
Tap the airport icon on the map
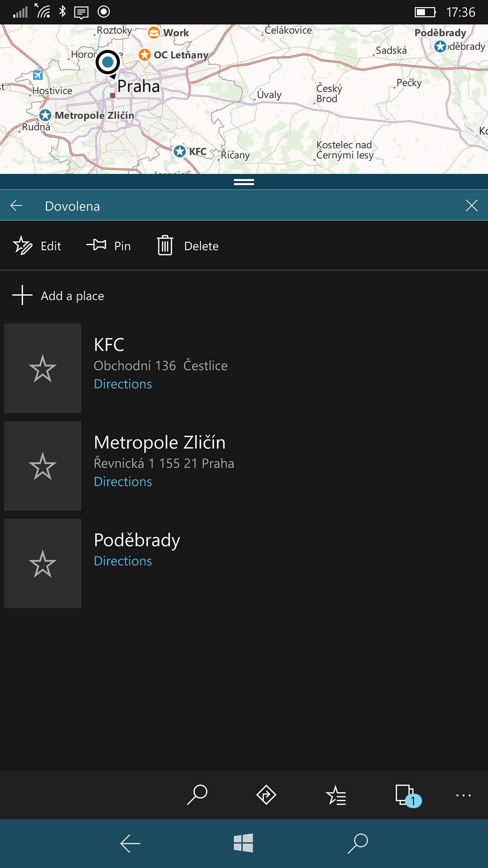pyautogui.click(x=38, y=75)
